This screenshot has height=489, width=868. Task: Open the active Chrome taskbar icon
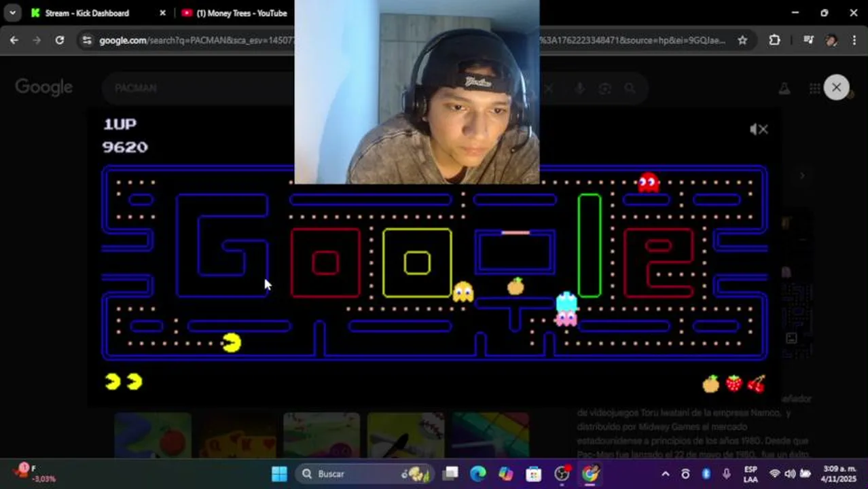(x=590, y=473)
